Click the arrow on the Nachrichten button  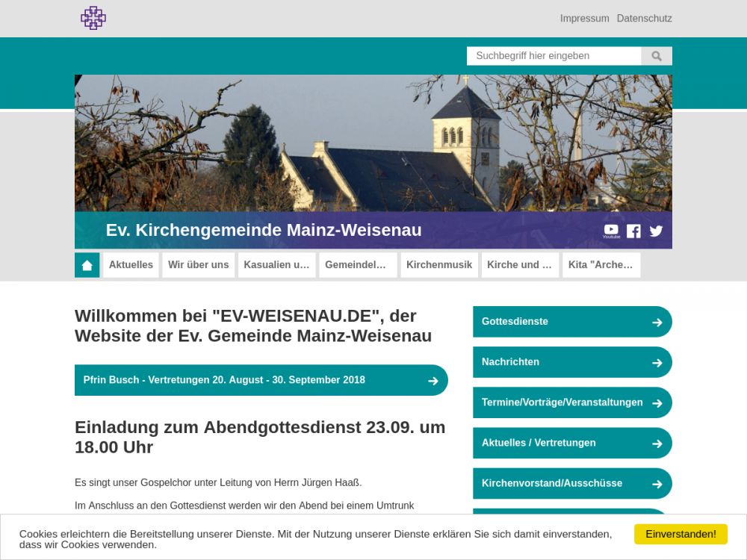657,362
